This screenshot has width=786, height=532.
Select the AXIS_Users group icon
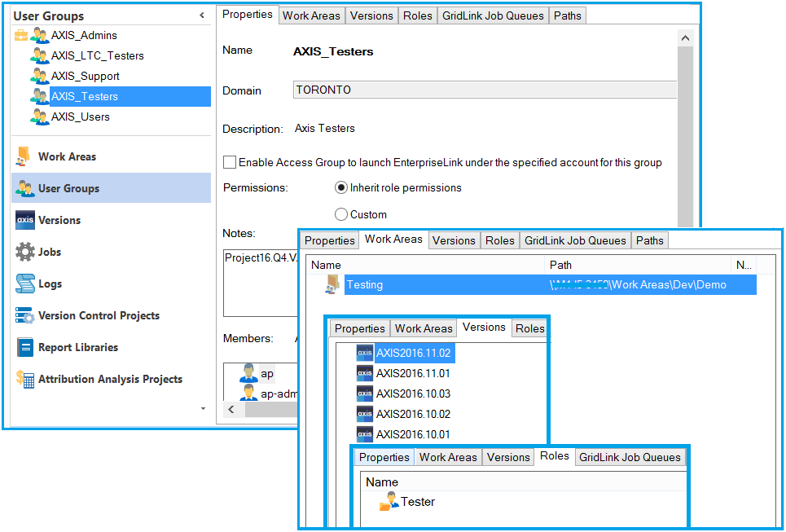(x=40, y=117)
